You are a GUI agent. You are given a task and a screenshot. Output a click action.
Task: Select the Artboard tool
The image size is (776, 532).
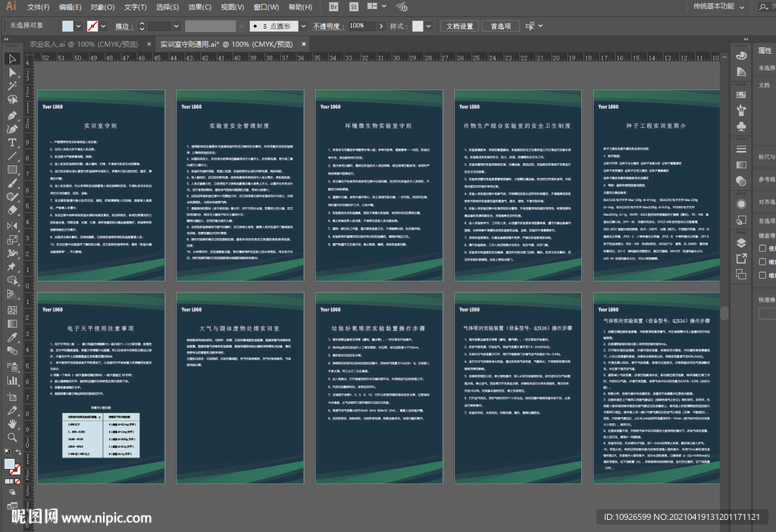coord(12,396)
